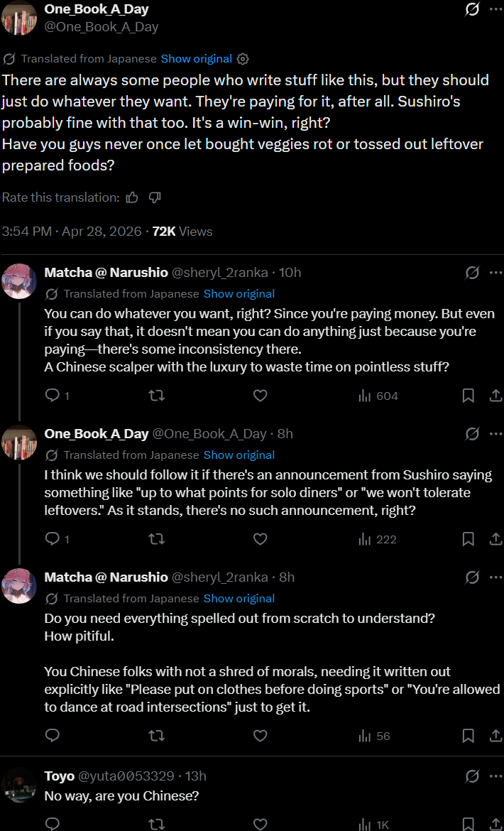Click the Grok icon on the main post
Screen dimensions: 504x831
pos(471,10)
